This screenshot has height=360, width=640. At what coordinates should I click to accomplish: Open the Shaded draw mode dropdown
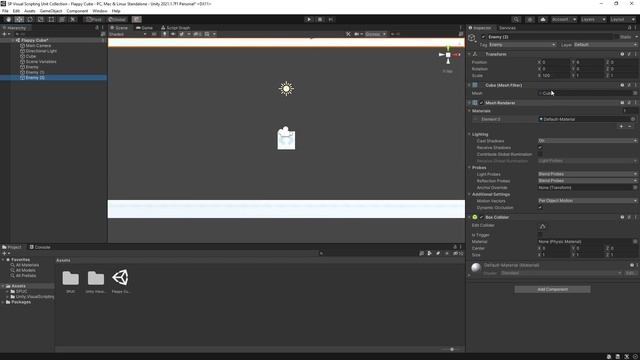pyautogui.click(x=128, y=34)
